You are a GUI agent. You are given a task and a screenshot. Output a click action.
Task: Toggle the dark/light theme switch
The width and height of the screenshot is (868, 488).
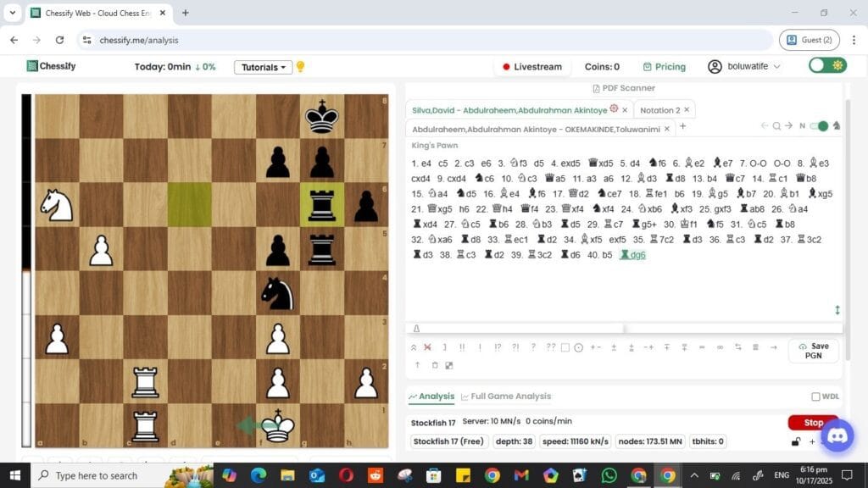point(827,66)
